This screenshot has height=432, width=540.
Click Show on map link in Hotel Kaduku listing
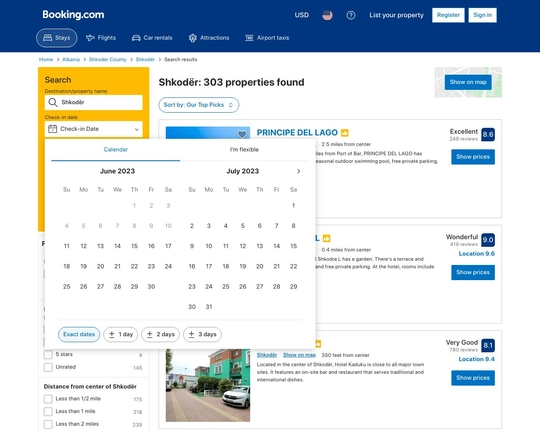[299, 355]
